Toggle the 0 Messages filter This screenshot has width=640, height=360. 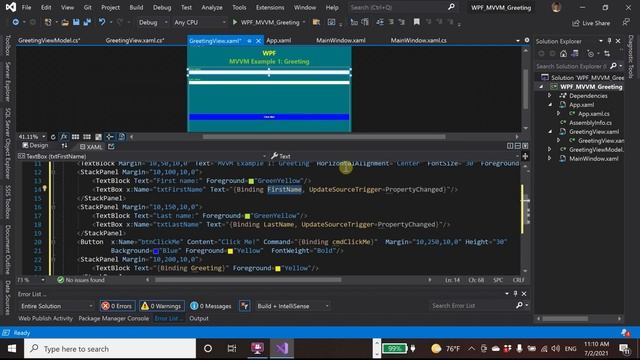click(211, 306)
